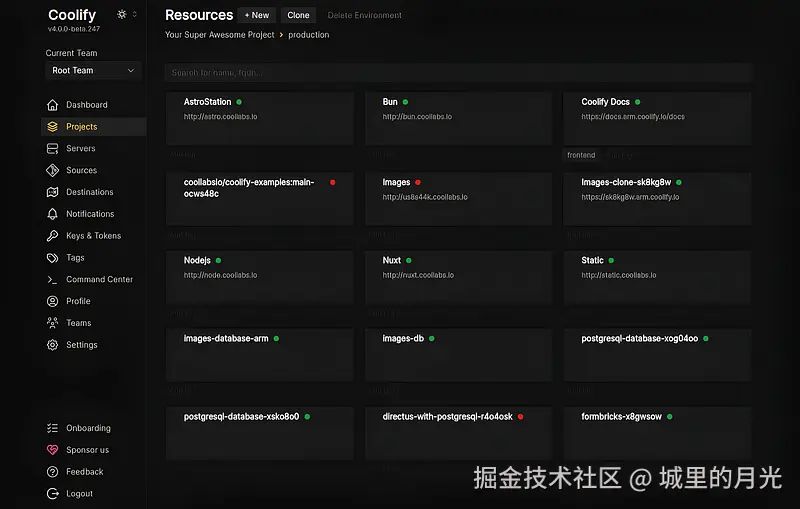Click the green status dot on AstroStation
The width and height of the screenshot is (800, 509).
pos(239,102)
